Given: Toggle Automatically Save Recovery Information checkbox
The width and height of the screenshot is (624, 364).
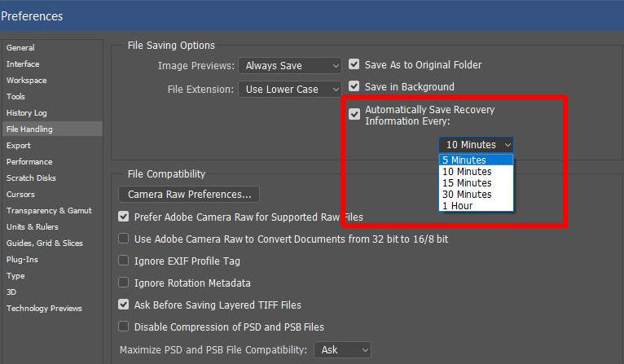Looking at the screenshot, I should [354, 115].
